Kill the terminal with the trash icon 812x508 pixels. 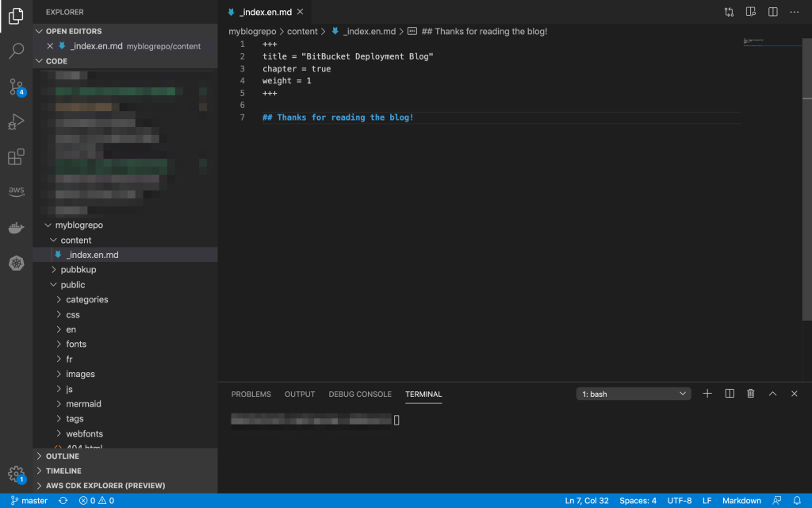(x=750, y=393)
